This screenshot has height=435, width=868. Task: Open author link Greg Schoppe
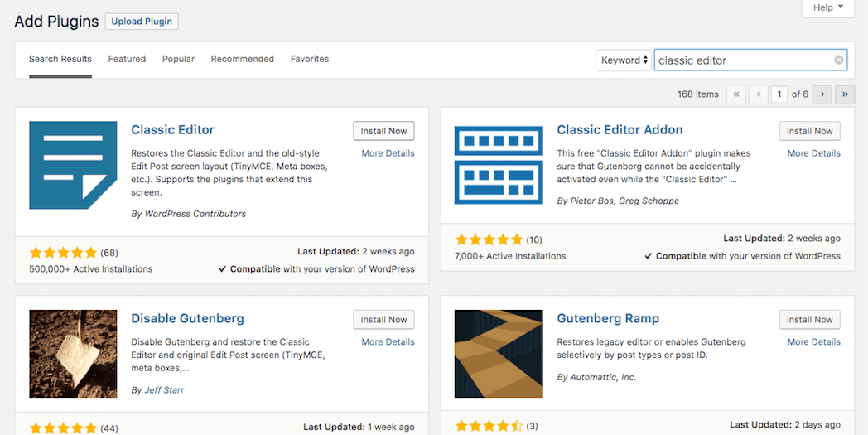pos(649,201)
